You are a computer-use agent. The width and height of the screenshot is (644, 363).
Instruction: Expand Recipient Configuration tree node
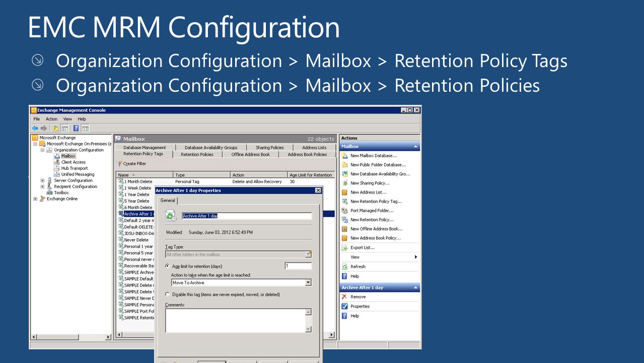point(42,187)
